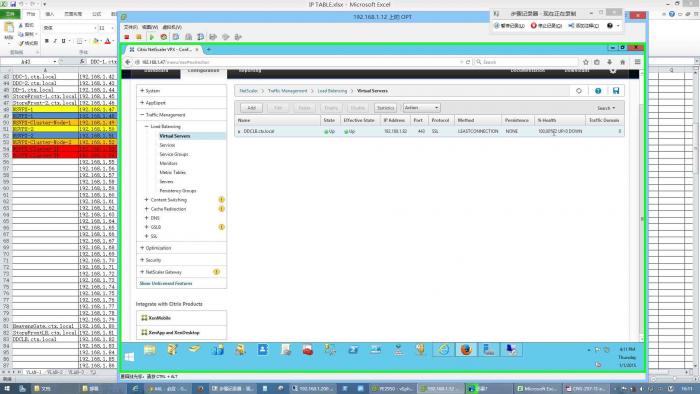Click Load Balancing in the breadcrumb
This screenshot has width=700, height=394.
click(x=332, y=91)
